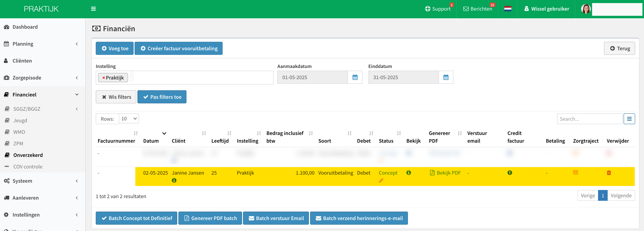Click Genereer PDF batch button
The height and width of the screenshot is (231, 644).
(x=210, y=218)
